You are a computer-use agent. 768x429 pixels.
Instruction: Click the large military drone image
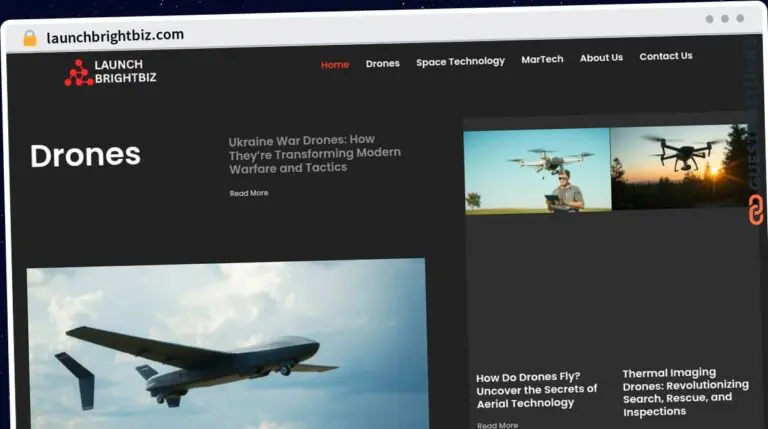click(x=226, y=343)
